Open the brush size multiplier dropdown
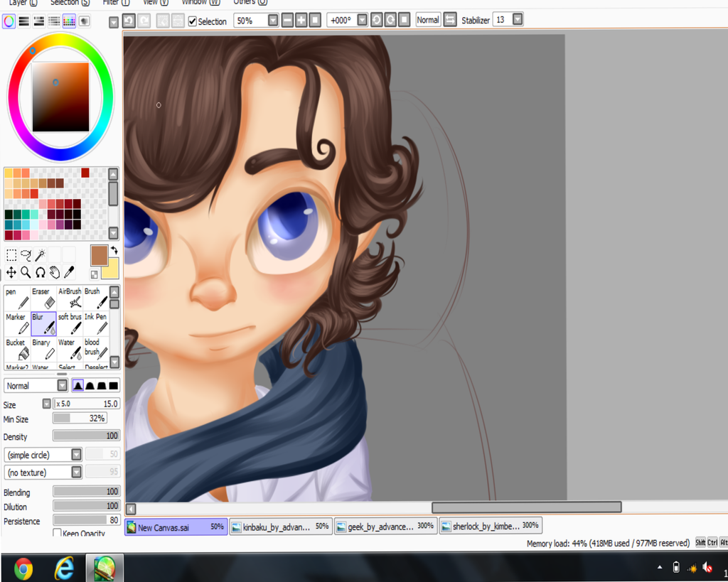 click(x=46, y=404)
